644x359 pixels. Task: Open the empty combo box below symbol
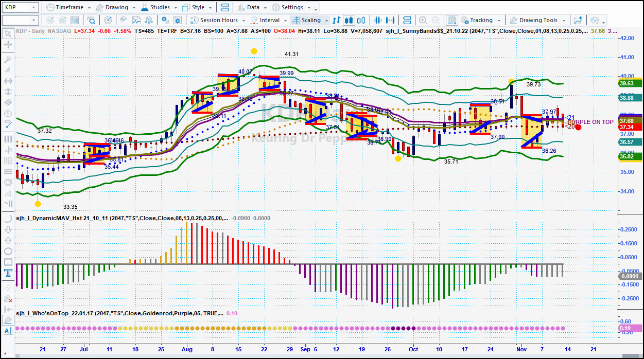[x=20, y=21]
